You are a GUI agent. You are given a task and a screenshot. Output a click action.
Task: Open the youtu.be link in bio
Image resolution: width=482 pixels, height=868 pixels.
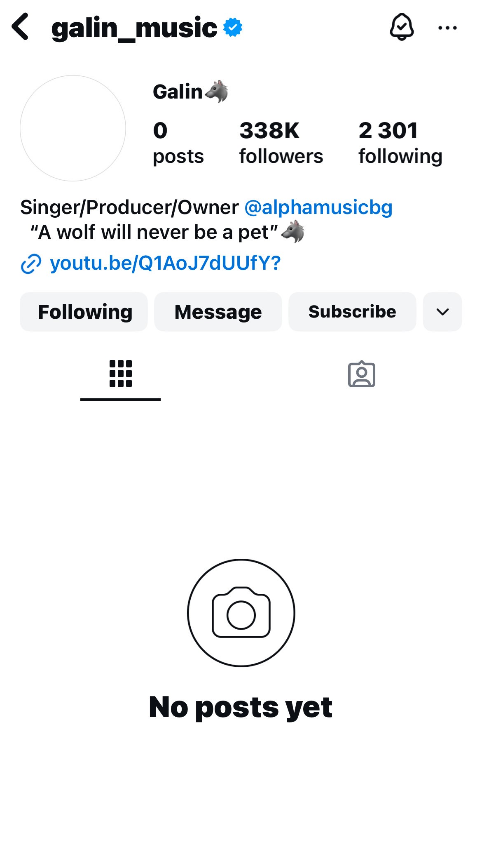[165, 263]
